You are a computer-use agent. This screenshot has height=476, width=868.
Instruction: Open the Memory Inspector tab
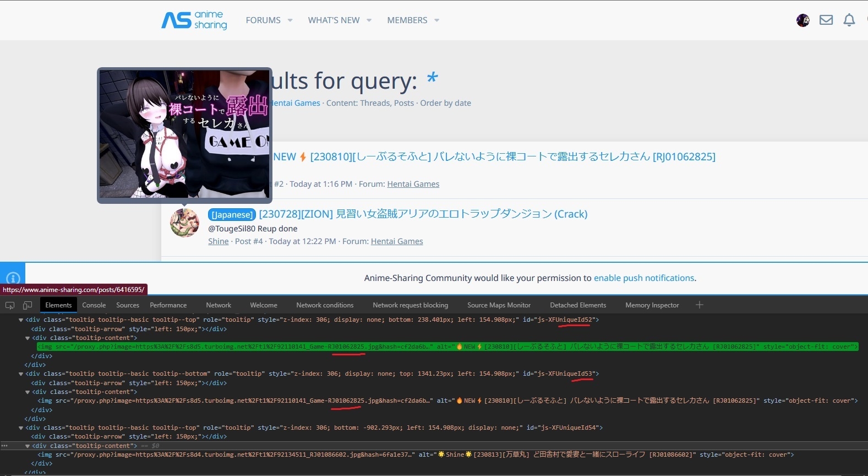pyautogui.click(x=652, y=305)
